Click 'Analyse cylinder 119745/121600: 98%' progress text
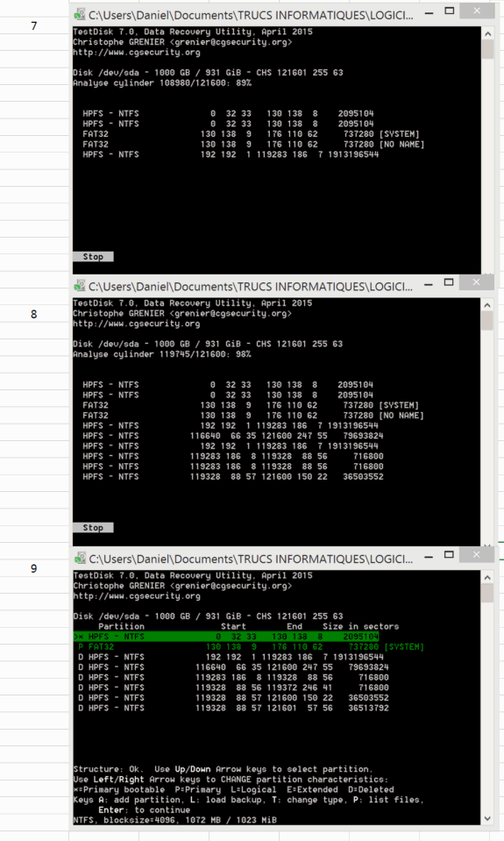This screenshot has width=504, height=841. tap(162, 354)
